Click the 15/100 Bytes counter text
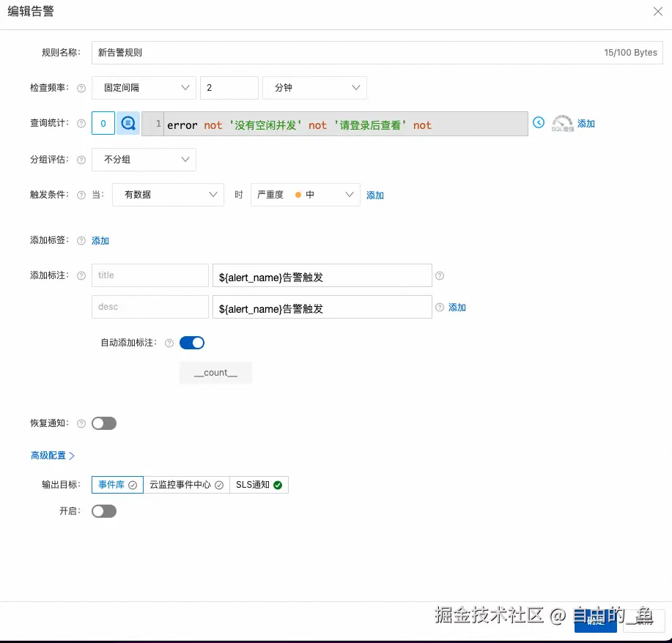 click(x=630, y=53)
